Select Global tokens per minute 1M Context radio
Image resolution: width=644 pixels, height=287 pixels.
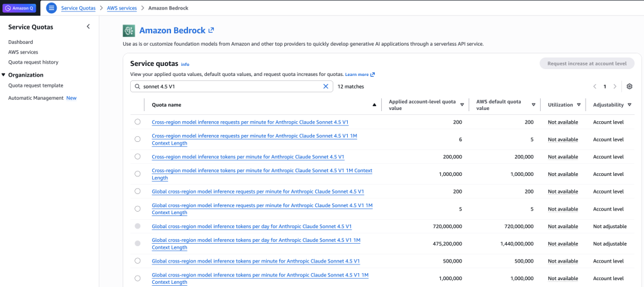click(138, 278)
